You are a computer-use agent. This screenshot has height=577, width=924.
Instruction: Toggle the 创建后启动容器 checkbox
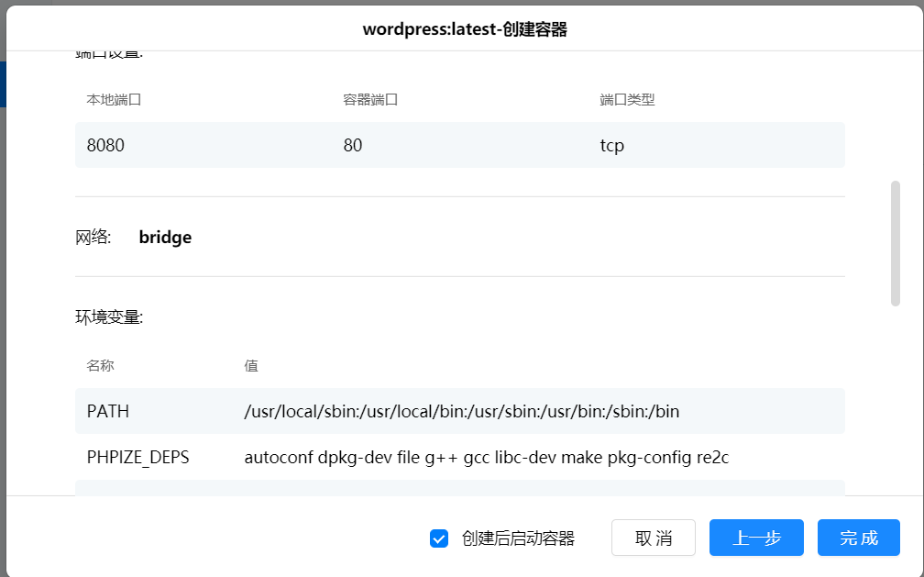pos(439,538)
